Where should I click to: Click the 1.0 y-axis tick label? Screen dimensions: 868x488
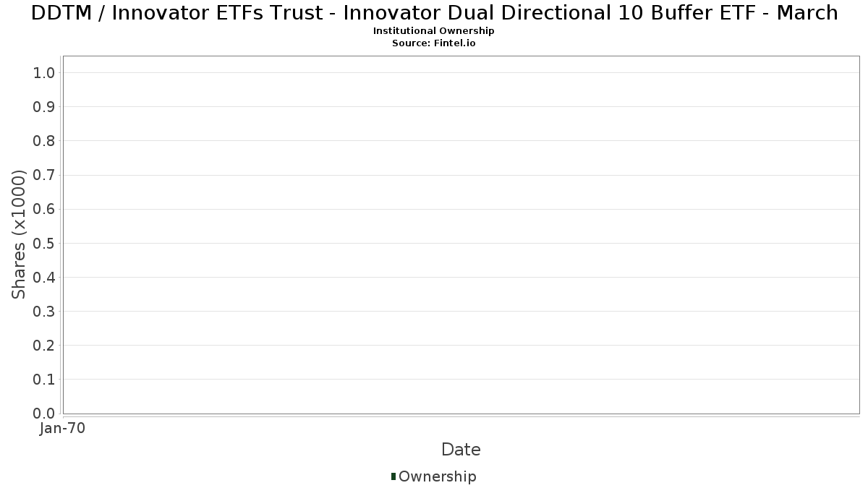tap(44, 72)
